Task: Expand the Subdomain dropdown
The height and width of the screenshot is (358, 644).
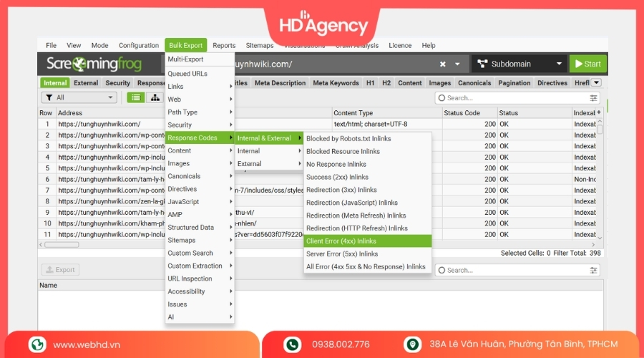Action: (559, 64)
